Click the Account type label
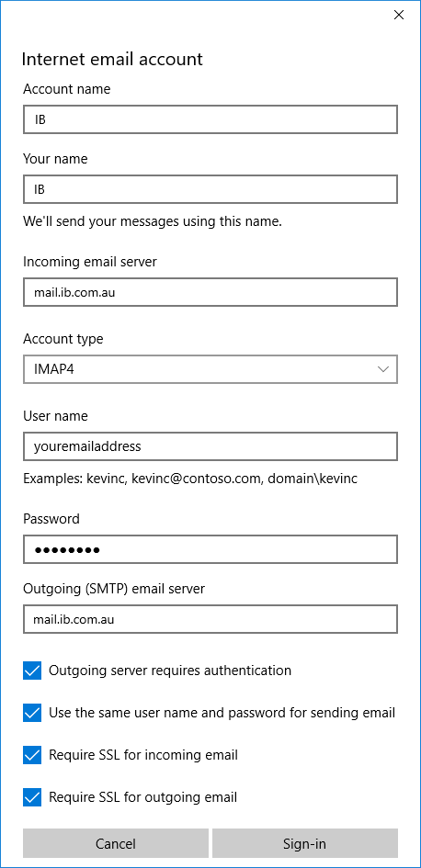Viewport: 421px width, 868px height. point(63,339)
